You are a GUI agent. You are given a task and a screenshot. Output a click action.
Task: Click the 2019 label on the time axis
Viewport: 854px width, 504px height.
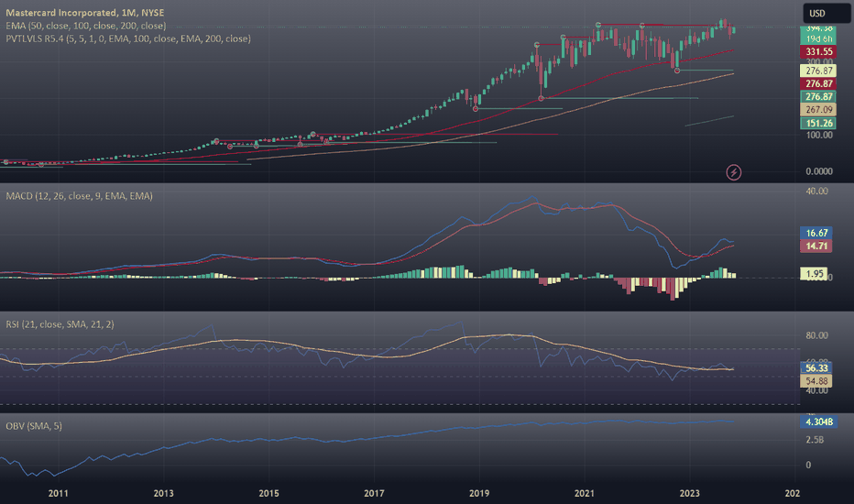click(x=478, y=493)
